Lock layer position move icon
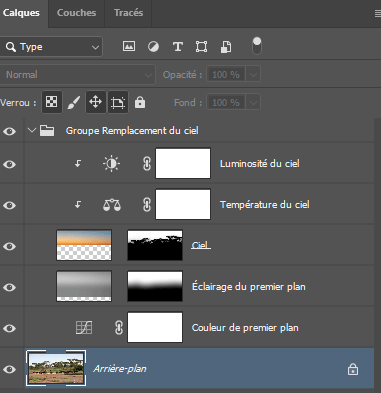381x393 pixels. tap(96, 102)
